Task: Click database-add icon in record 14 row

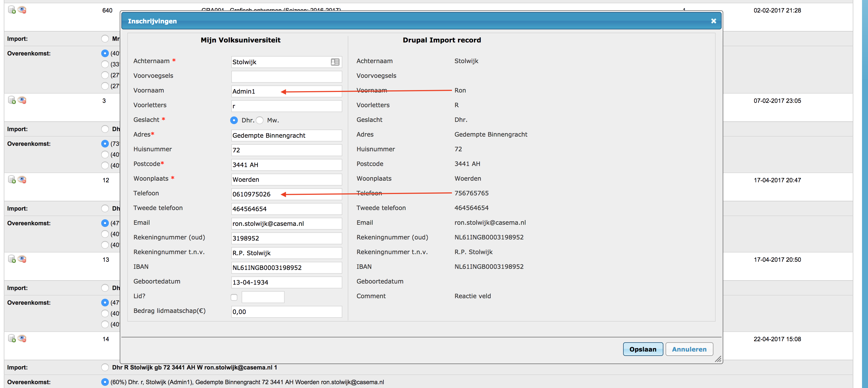Action: [x=12, y=338]
